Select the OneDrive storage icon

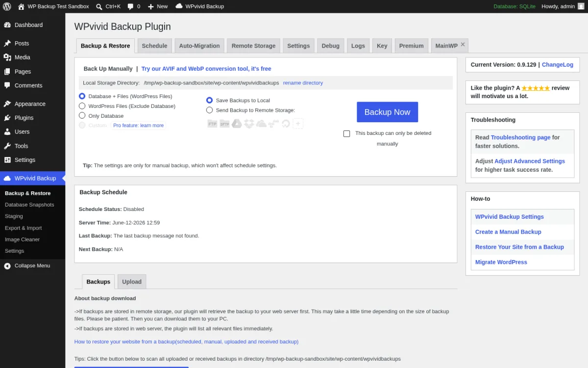point(261,124)
